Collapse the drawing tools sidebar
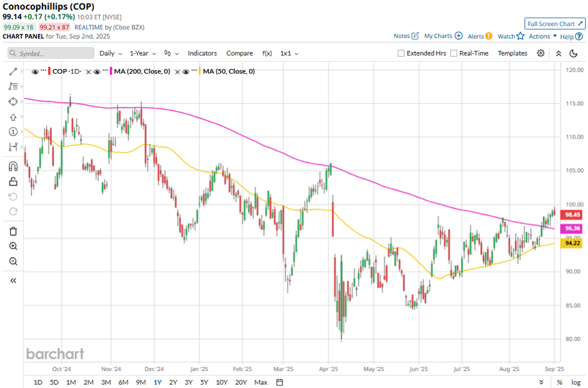Screen dimensions: 588x388 13,281
